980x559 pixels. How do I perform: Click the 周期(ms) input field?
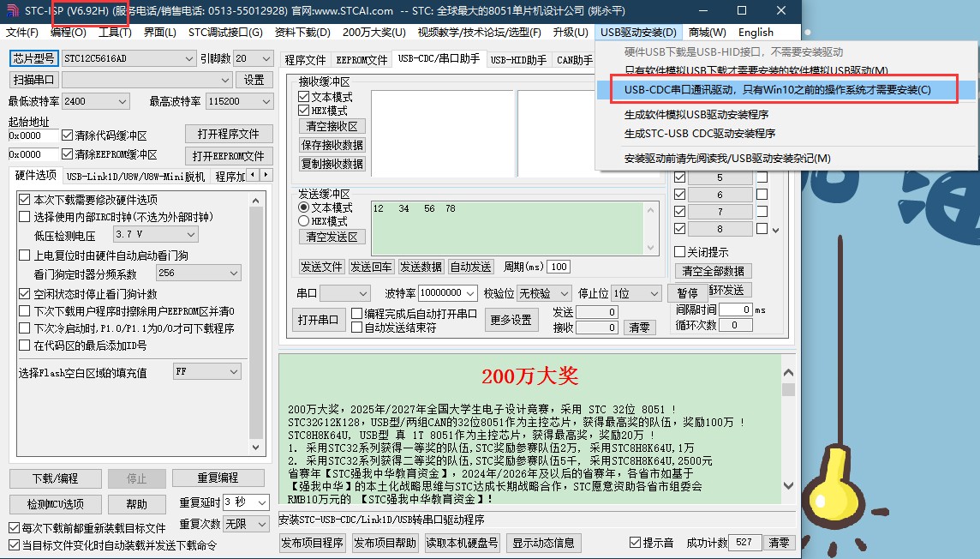559,267
